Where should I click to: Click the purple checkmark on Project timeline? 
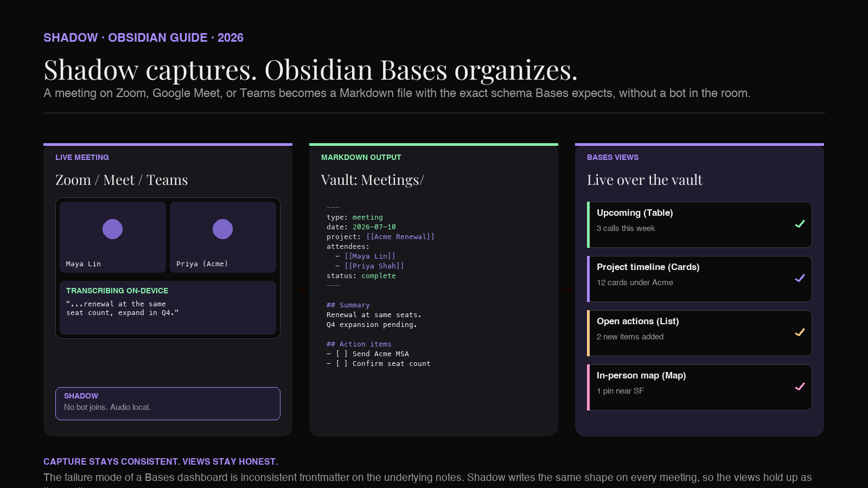point(800,278)
